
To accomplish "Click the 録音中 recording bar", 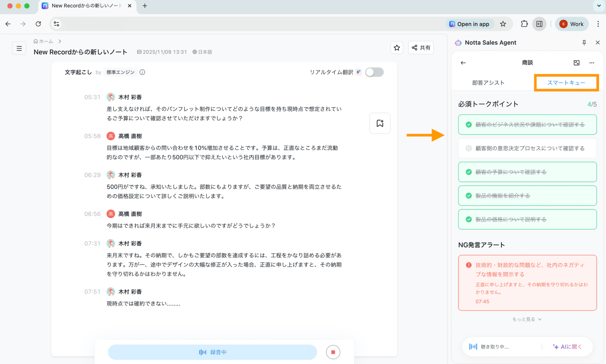I will coord(212,352).
